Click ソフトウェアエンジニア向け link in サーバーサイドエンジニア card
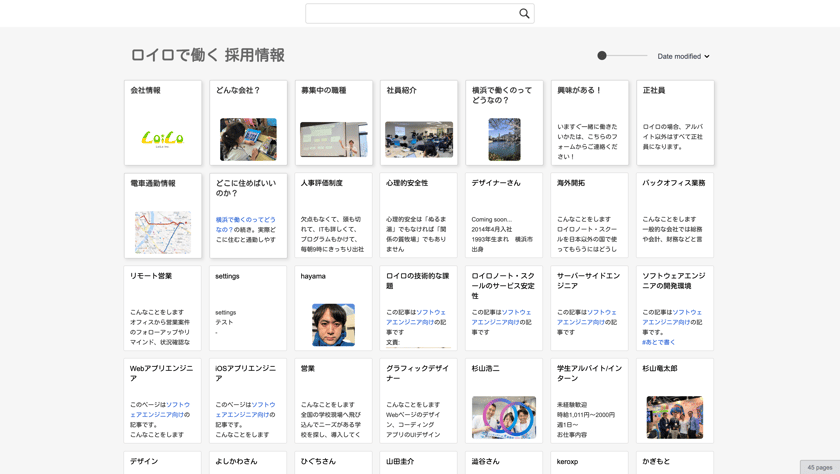This screenshot has width=840, height=474. (x=587, y=317)
